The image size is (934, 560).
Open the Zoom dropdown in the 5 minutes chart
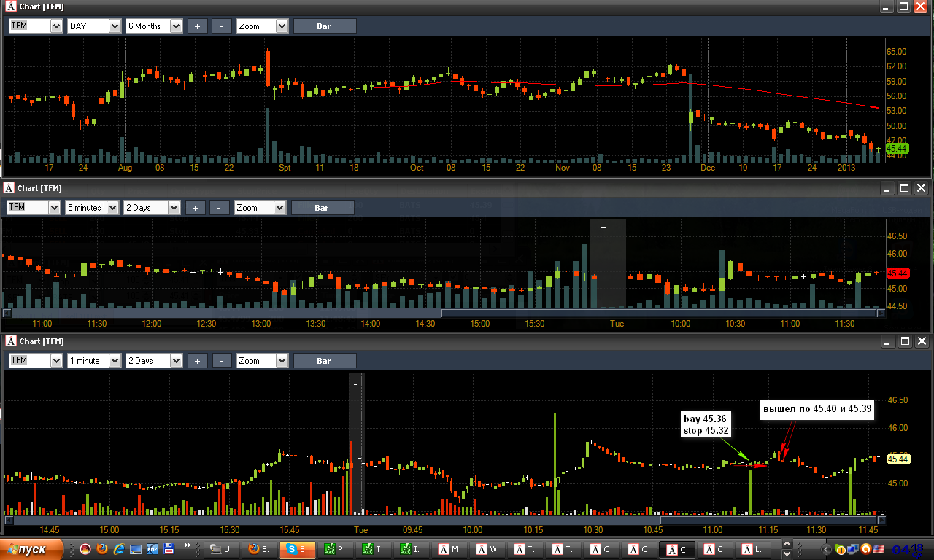point(260,208)
